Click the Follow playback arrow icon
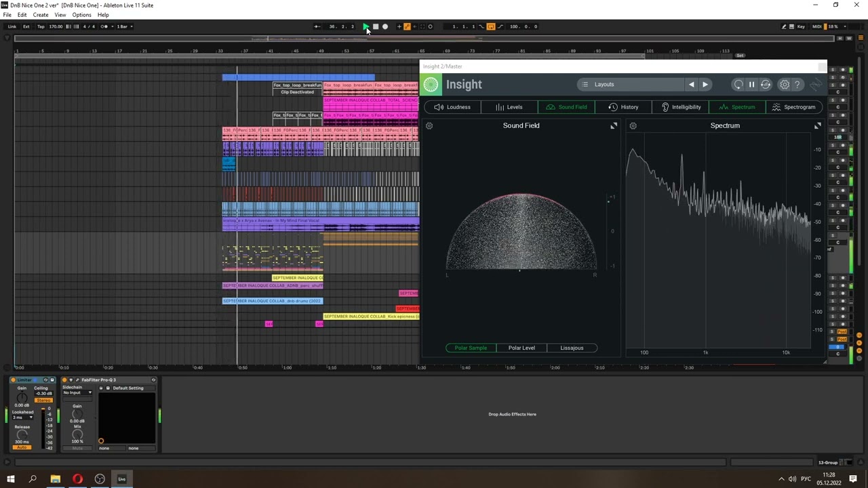 tap(317, 26)
